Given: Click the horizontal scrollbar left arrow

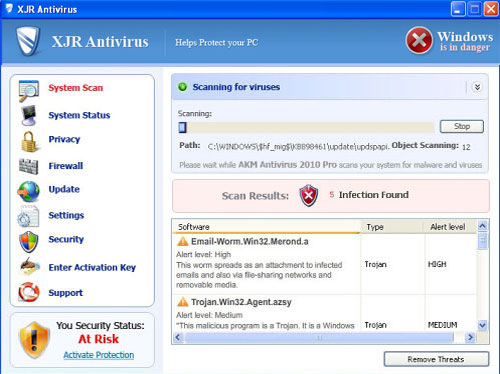Looking at the screenshot, I should (178, 337).
